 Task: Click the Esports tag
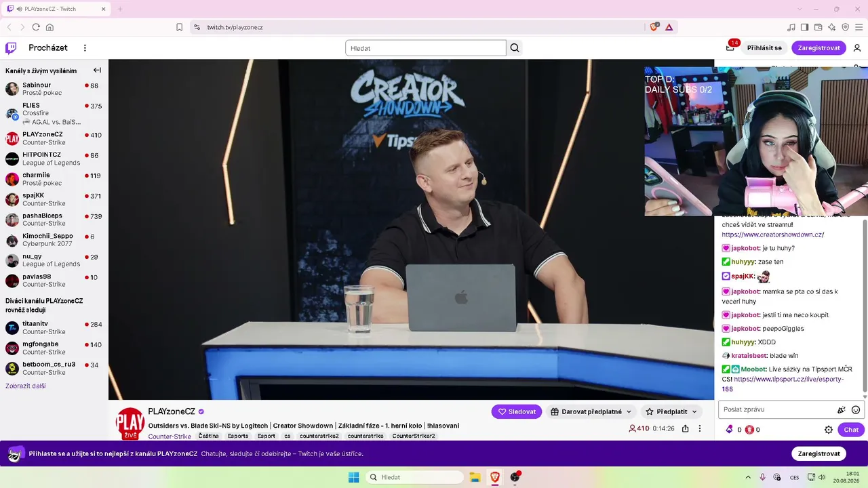[238, 436]
